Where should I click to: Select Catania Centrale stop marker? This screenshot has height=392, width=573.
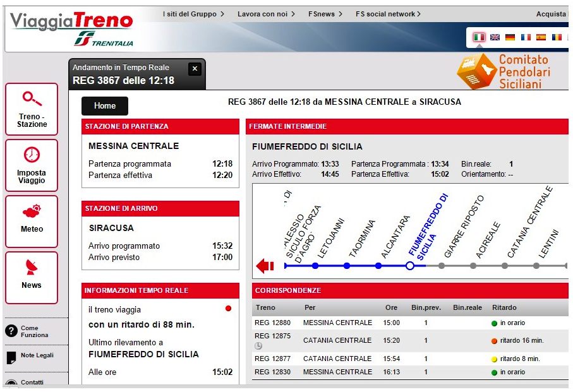(x=505, y=266)
